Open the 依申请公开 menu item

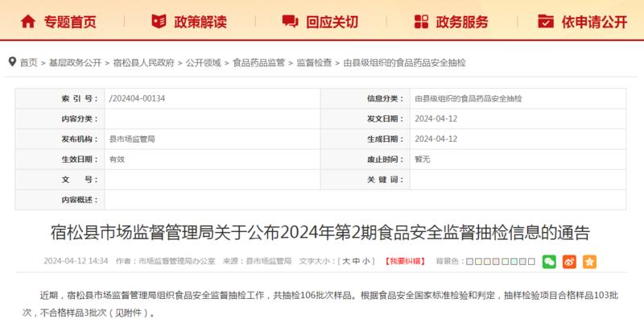(594, 22)
